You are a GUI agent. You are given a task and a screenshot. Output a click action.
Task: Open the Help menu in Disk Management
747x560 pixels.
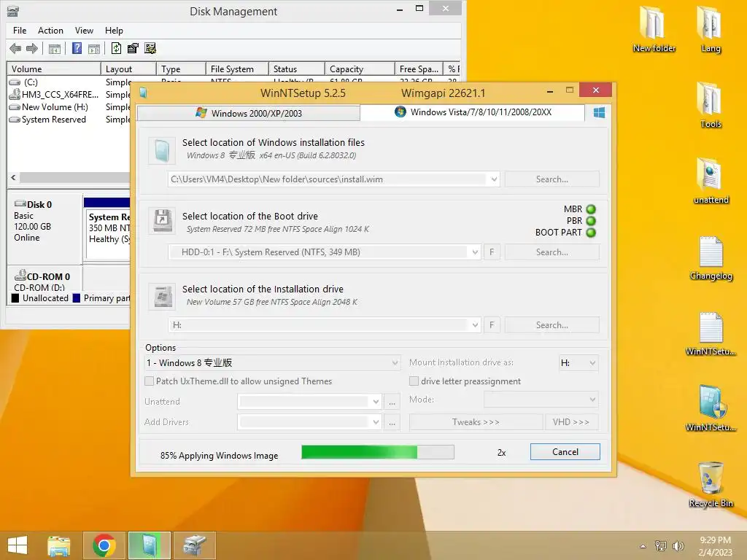tap(114, 31)
